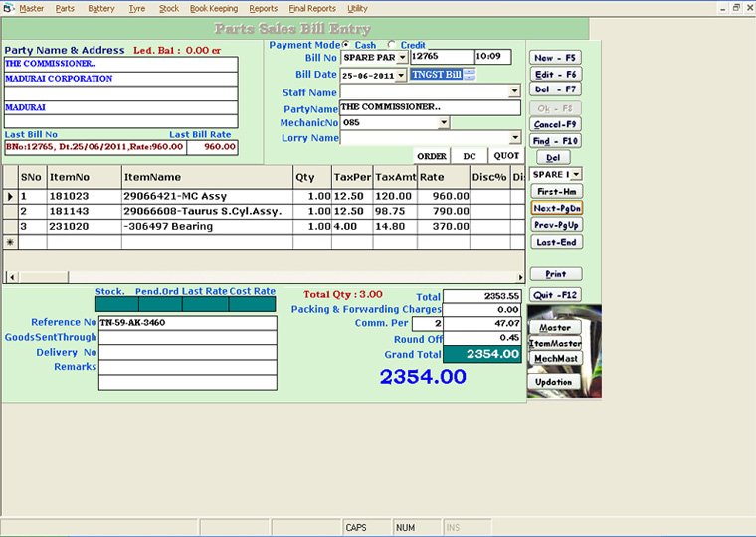
Task: Click the grid's horizontal scrollbar right arrow
Action: pos(518,276)
